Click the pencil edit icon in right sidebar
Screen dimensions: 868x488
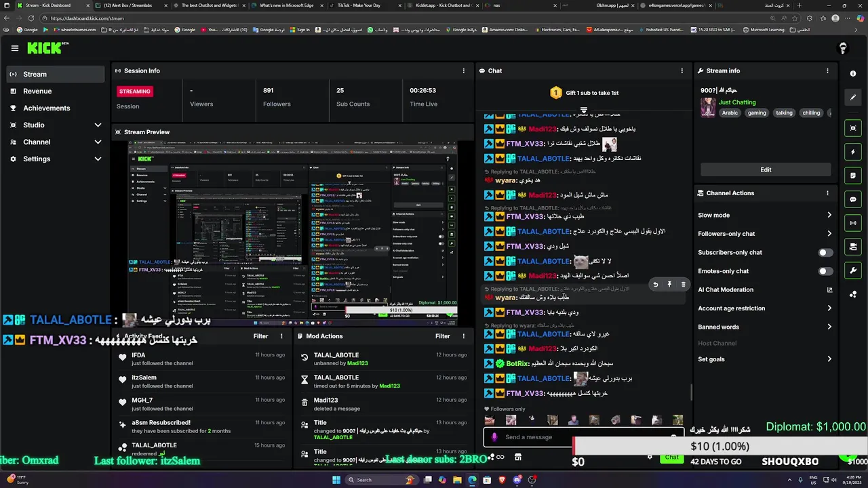coord(853,97)
